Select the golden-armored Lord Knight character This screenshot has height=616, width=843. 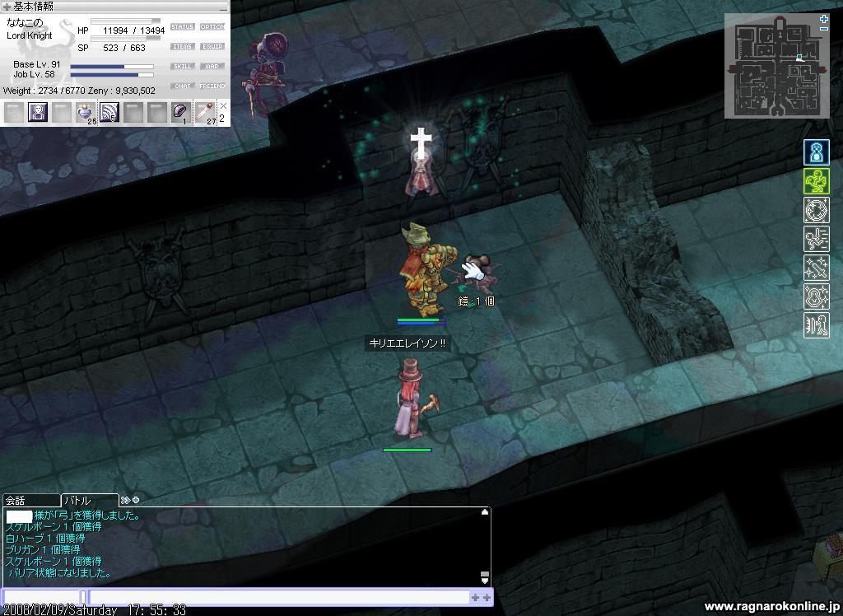tap(426, 270)
